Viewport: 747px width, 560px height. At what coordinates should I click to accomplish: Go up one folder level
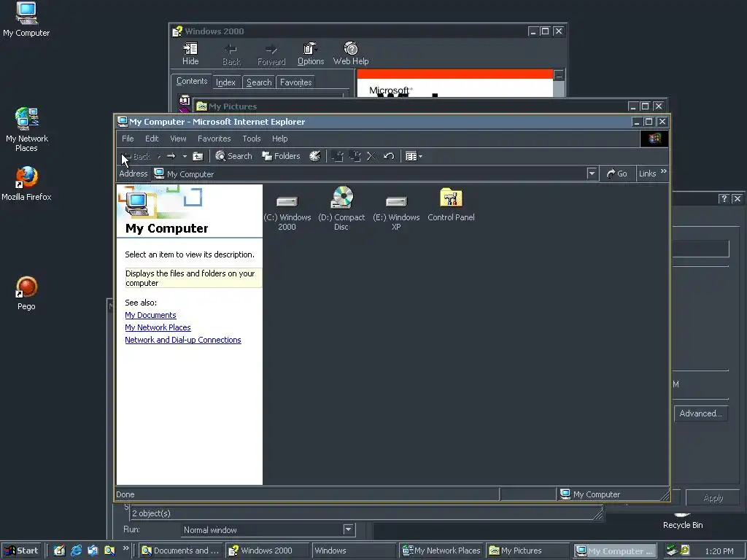(198, 156)
